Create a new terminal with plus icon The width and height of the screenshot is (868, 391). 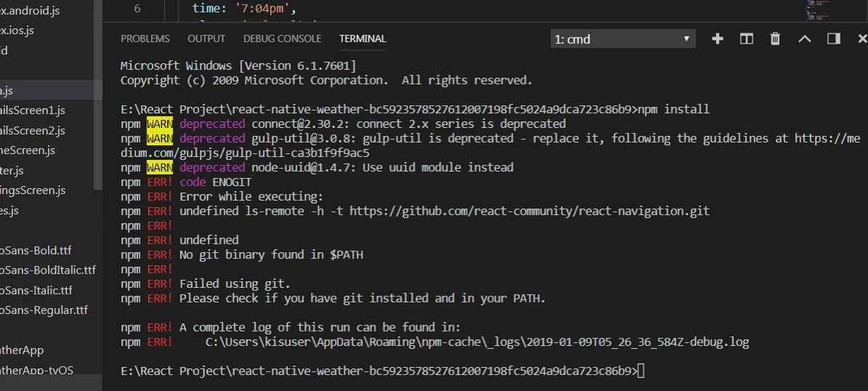718,39
